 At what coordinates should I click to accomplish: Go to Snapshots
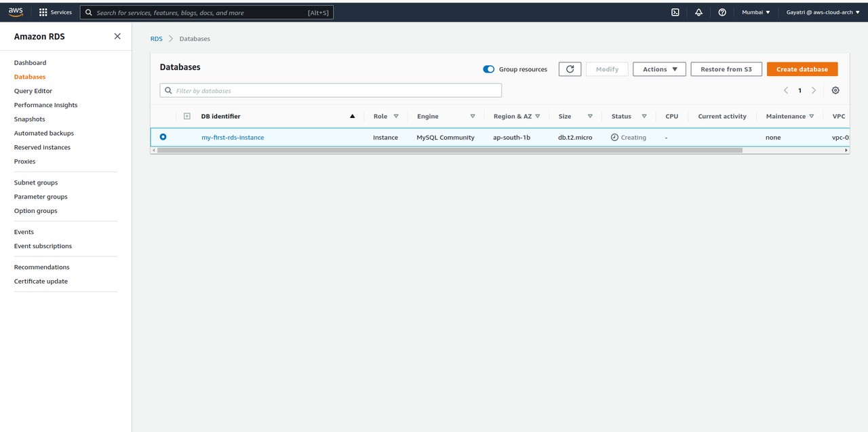pos(29,119)
